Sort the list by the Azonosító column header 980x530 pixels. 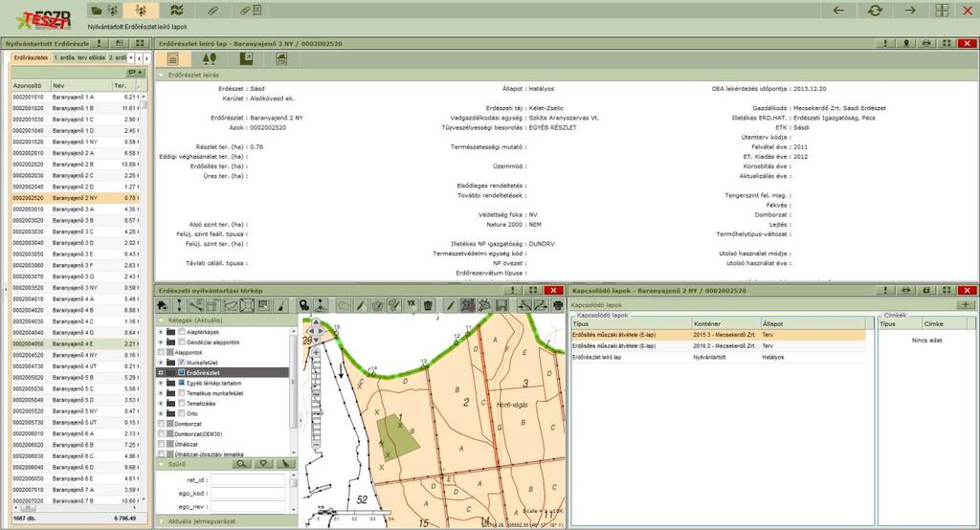[x=31, y=86]
